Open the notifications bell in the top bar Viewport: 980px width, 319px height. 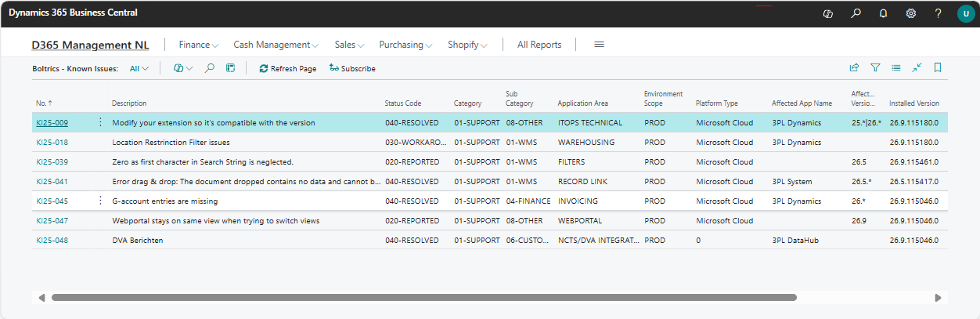883,13
